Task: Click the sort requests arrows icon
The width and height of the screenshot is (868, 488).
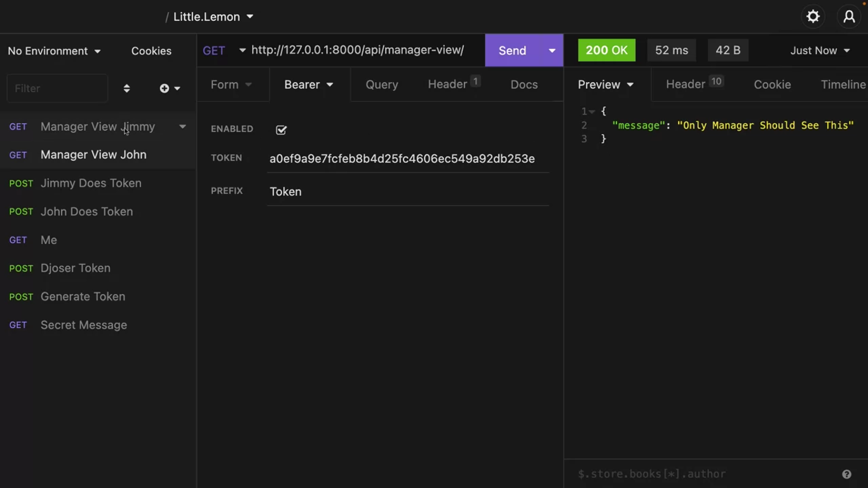Action: [126, 88]
